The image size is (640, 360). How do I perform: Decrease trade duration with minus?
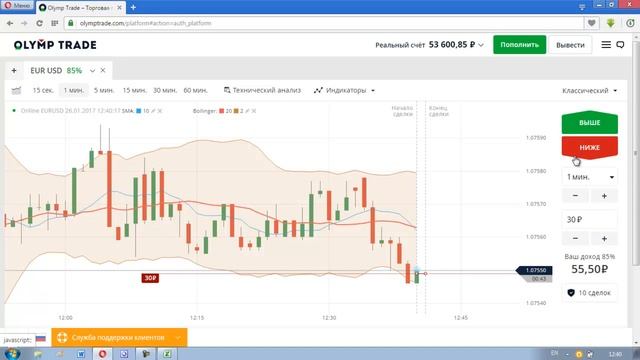[575, 196]
